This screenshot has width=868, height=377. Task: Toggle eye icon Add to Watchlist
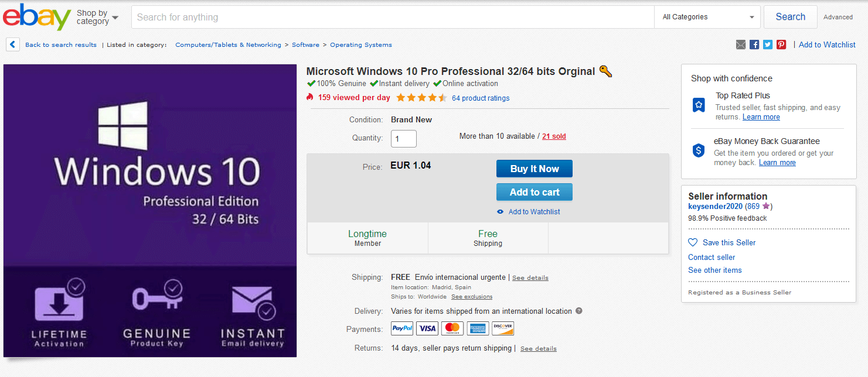[500, 212]
